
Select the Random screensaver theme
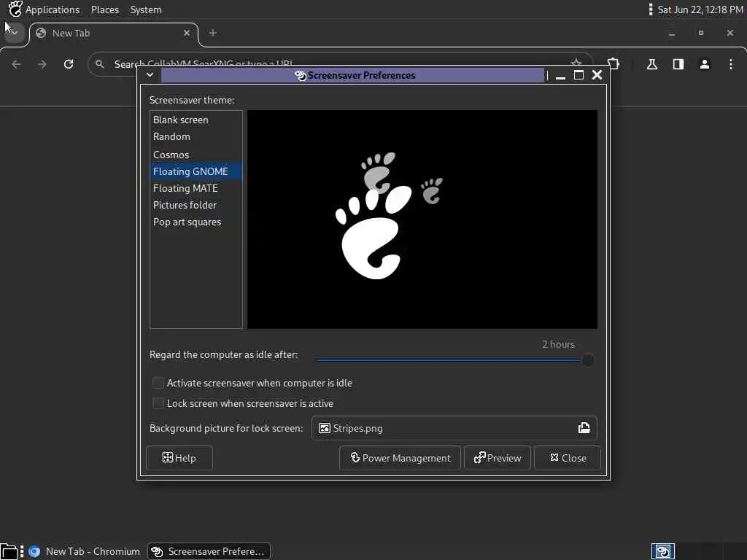pyautogui.click(x=196, y=136)
